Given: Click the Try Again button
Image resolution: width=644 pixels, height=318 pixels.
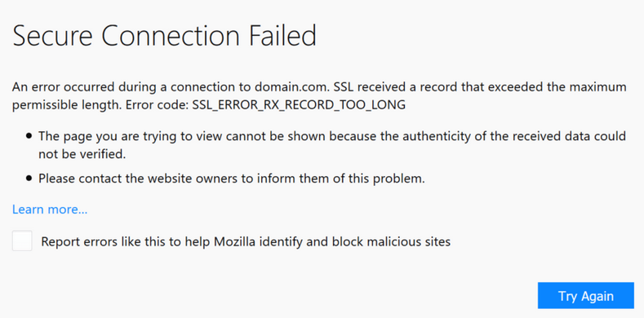Looking at the screenshot, I should coord(586,295).
